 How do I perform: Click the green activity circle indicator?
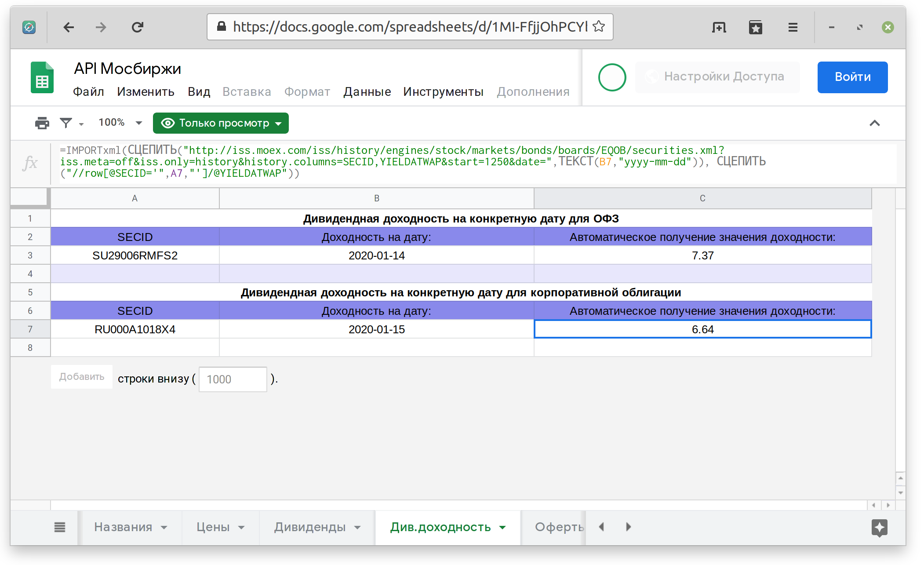tap(612, 77)
